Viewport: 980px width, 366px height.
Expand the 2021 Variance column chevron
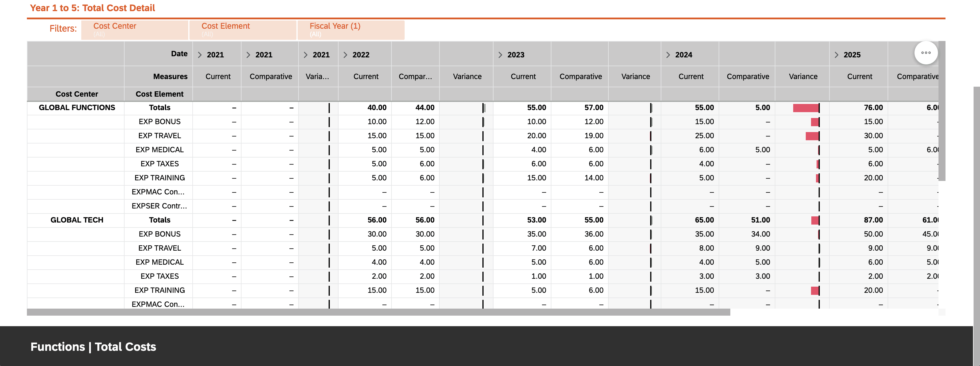coord(305,55)
